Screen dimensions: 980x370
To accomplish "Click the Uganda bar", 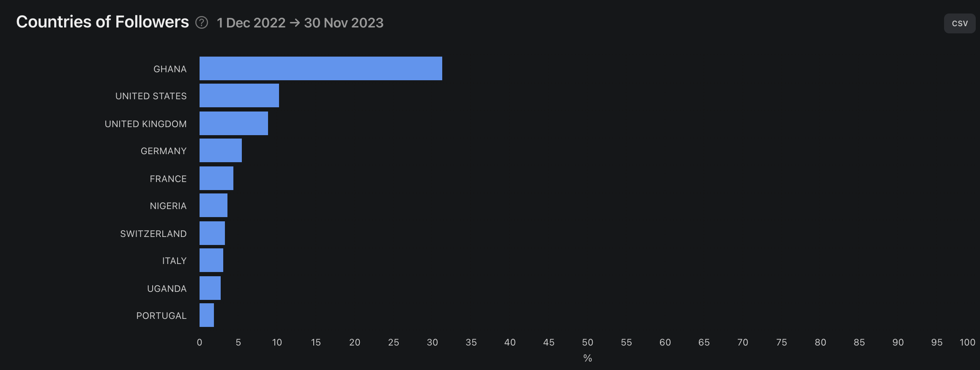I will (210, 288).
